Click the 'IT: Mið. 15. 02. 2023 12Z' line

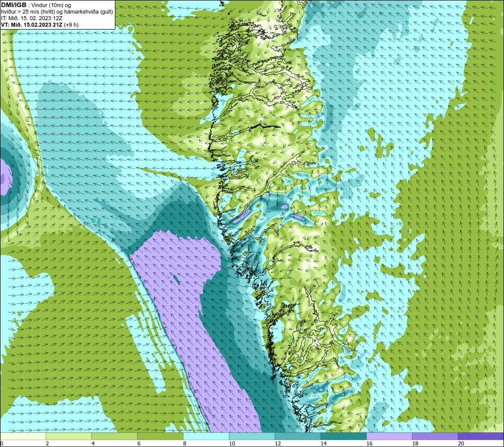tap(32, 18)
